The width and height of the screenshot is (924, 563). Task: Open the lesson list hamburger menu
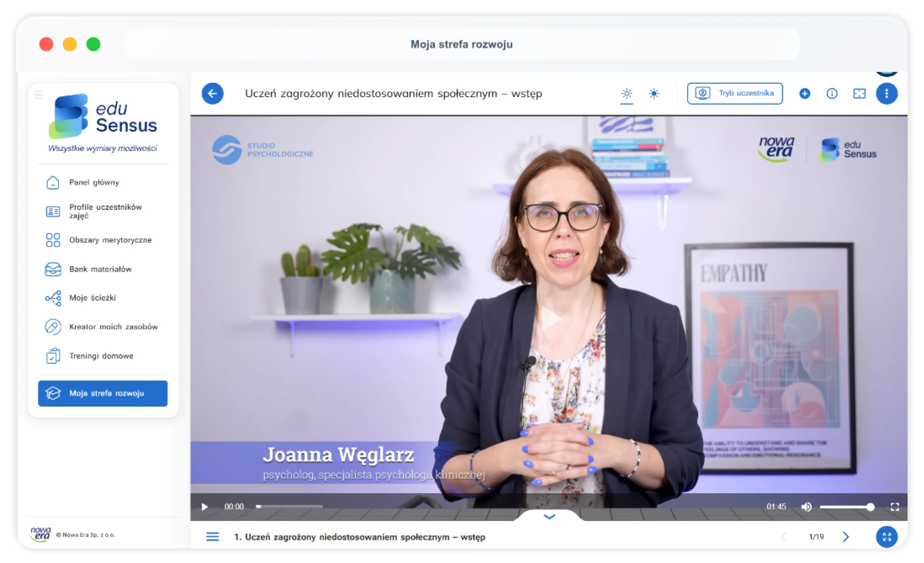[x=212, y=537]
